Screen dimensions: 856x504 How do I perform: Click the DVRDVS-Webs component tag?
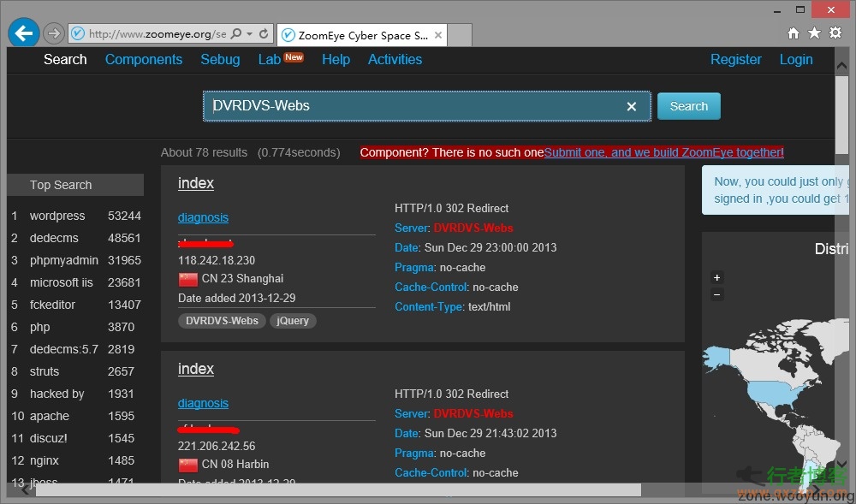click(x=222, y=321)
